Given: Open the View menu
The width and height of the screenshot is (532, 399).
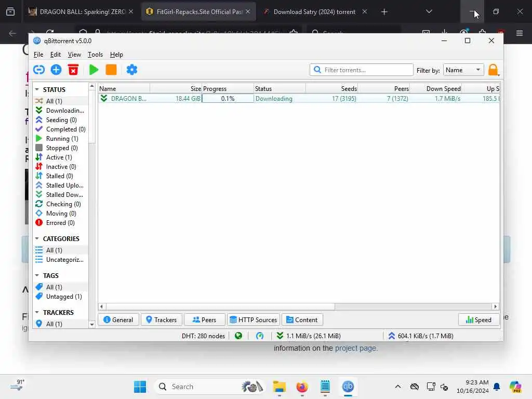Looking at the screenshot, I should [74, 55].
